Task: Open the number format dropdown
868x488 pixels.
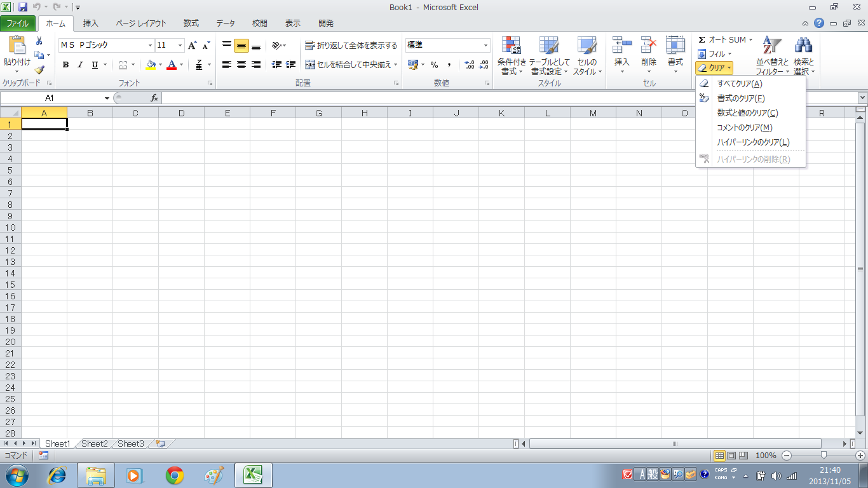Action: point(486,45)
